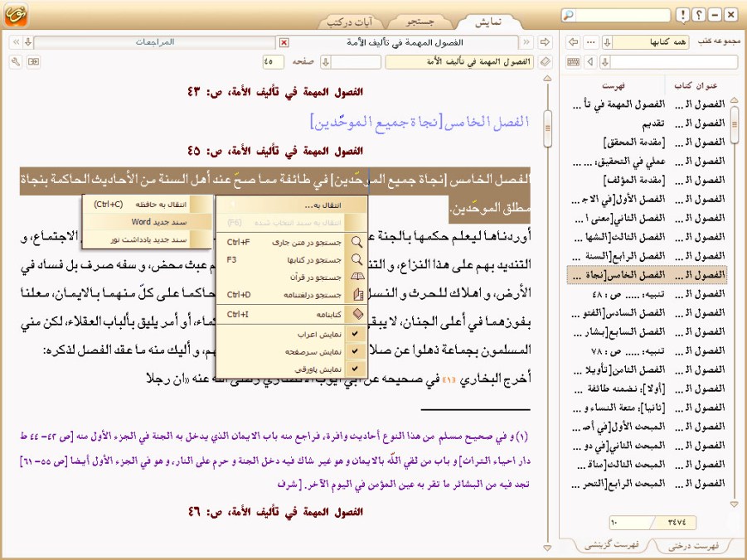Image resolution: width=747 pixels, height=560 pixels.
Task: Click the فهرست column header
Action: click(x=613, y=85)
